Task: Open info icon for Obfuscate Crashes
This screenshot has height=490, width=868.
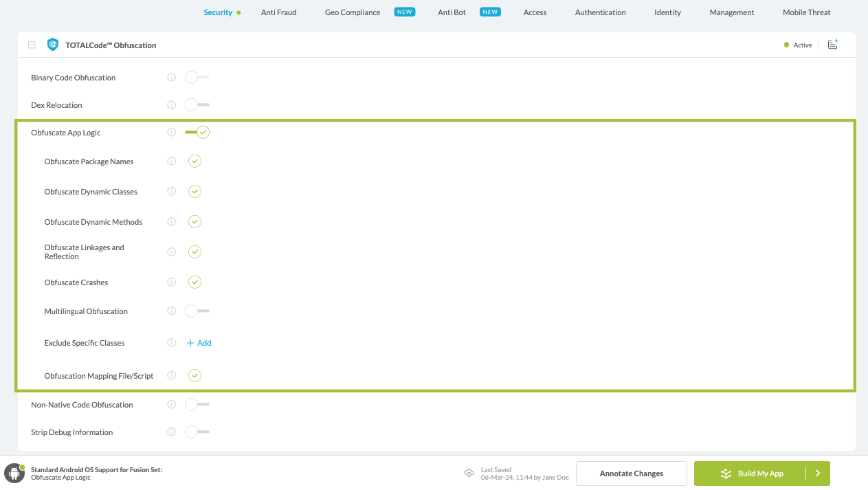Action: pyautogui.click(x=172, y=282)
